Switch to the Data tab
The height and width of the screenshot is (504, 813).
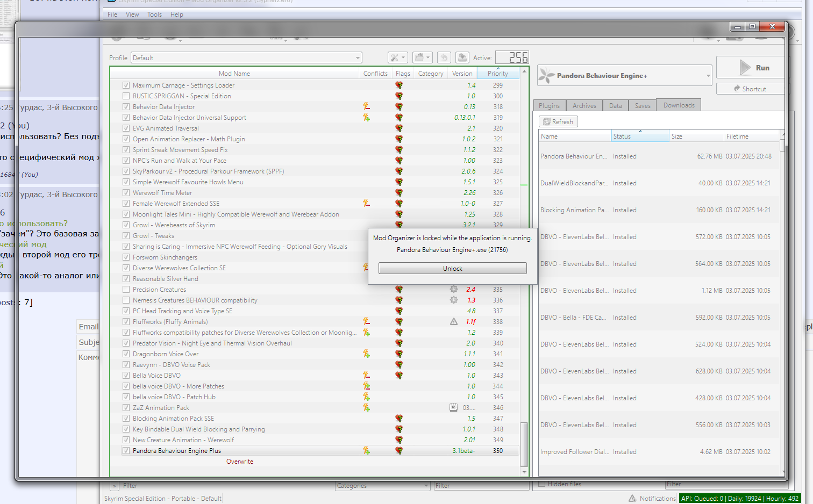[x=616, y=105]
